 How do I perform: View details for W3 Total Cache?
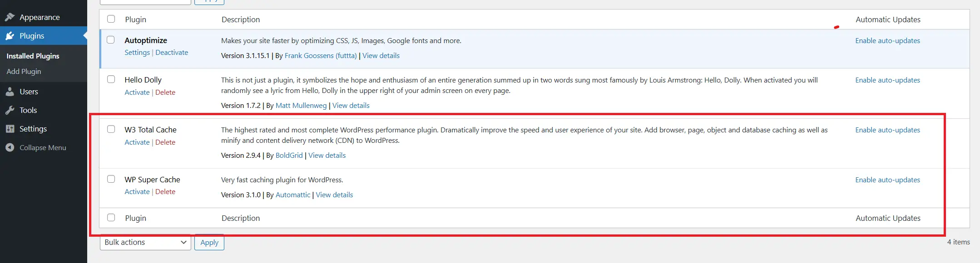pyautogui.click(x=327, y=155)
